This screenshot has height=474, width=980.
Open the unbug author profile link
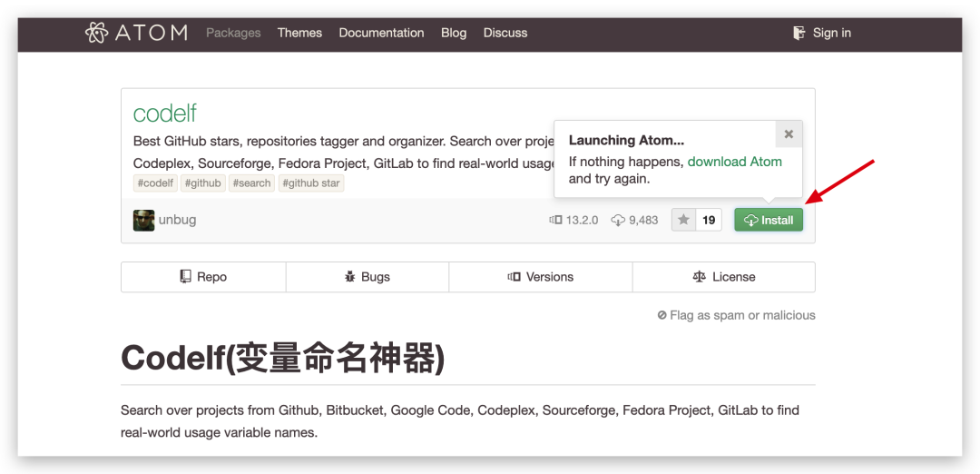tap(178, 220)
